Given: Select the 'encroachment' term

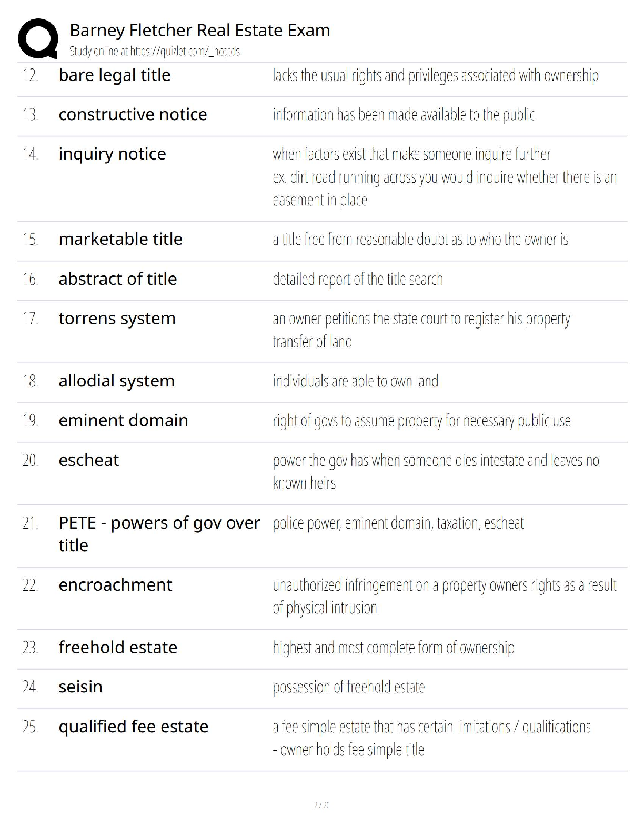Looking at the screenshot, I should 115,585.
